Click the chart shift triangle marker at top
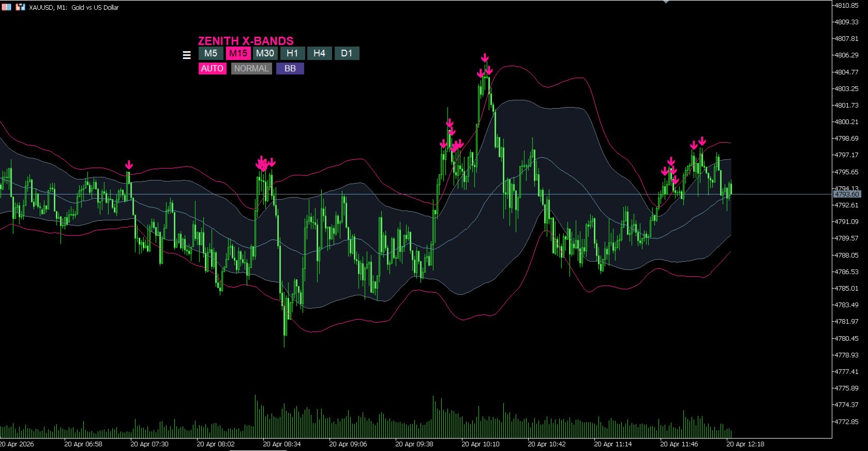 [x=666, y=2]
